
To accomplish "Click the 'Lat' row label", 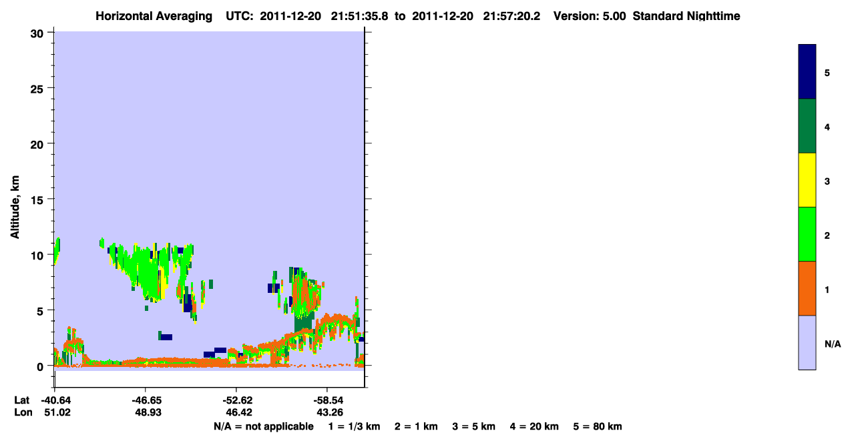I will pos(22,400).
